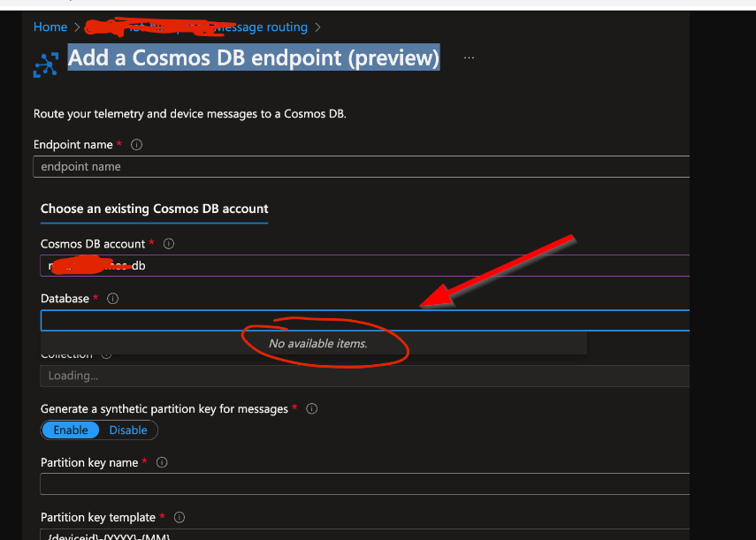Image resolution: width=756 pixels, height=540 pixels.
Task: Focus the Partition key name field
Action: (x=365, y=483)
